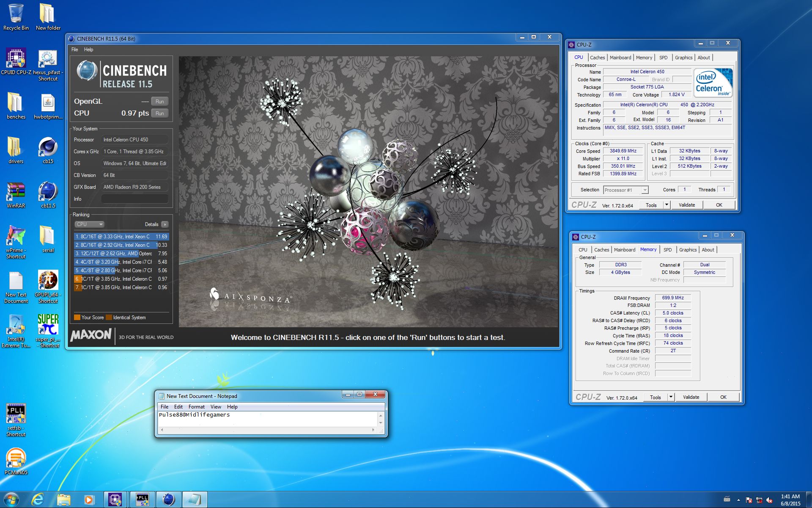
Task: Open Windows Start orb
Action: pos(11,500)
